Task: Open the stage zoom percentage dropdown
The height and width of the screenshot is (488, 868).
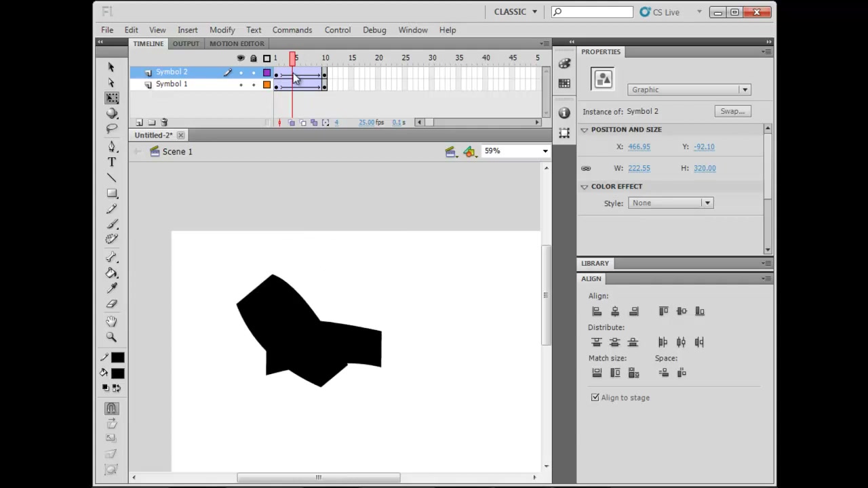Action: pyautogui.click(x=515, y=151)
